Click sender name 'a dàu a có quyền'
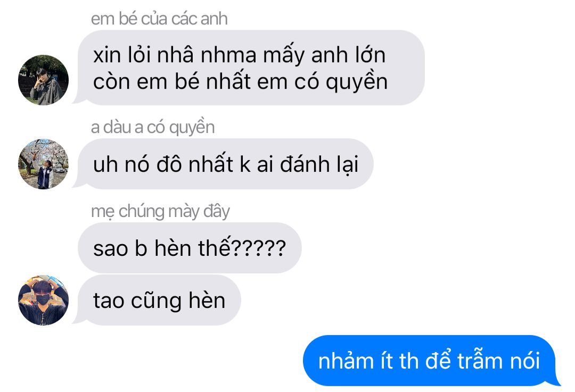The width and height of the screenshot is (575, 392). pos(153,128)
